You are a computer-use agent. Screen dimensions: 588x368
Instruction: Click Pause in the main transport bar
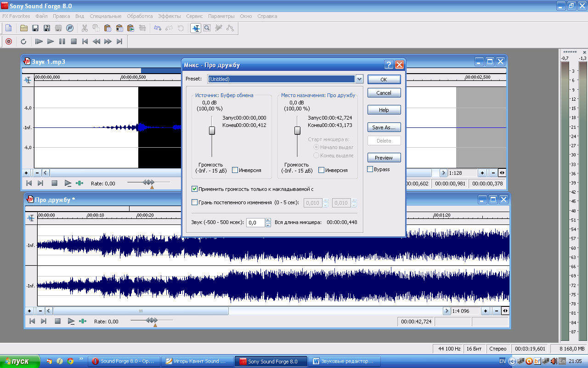(x=62, y=41)
